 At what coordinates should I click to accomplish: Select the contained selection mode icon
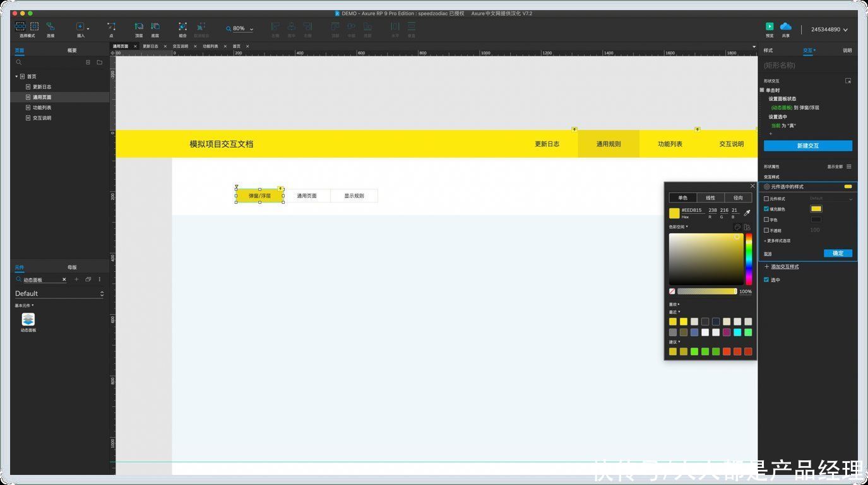click(35, 26)
